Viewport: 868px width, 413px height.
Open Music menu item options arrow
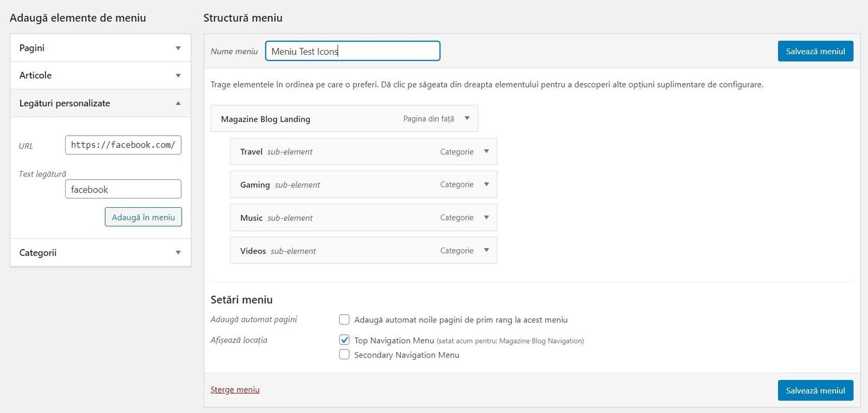coord(487,218)
